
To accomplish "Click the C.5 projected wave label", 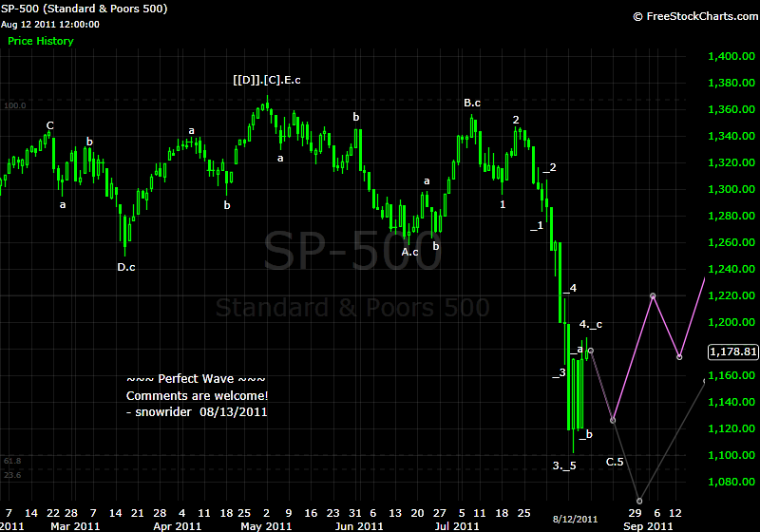I will 615,463.
